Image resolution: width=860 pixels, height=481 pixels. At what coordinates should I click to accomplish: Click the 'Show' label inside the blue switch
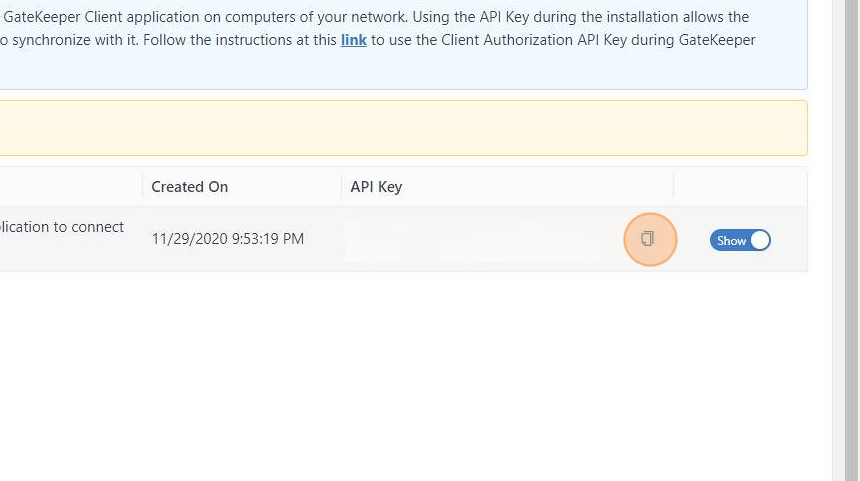coord(731,240)
